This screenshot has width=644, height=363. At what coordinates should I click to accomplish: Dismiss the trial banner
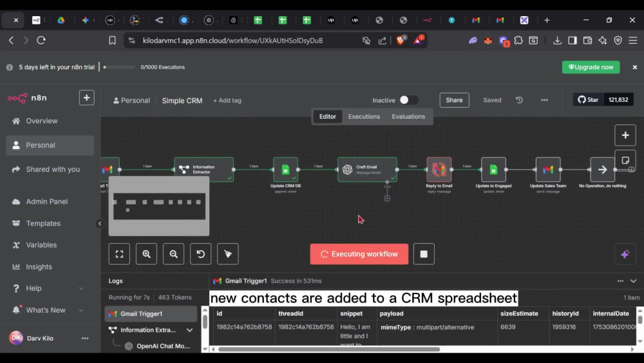[x=634, y=67]
